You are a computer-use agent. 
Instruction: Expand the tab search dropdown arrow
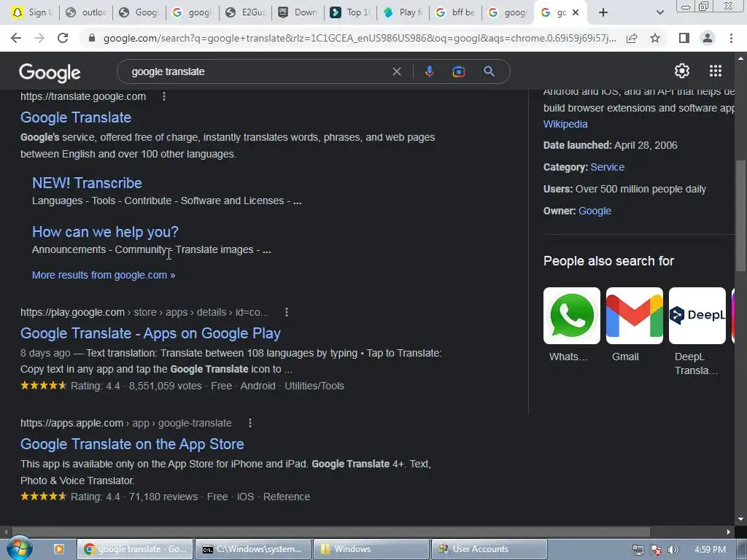tap(659, 12)
